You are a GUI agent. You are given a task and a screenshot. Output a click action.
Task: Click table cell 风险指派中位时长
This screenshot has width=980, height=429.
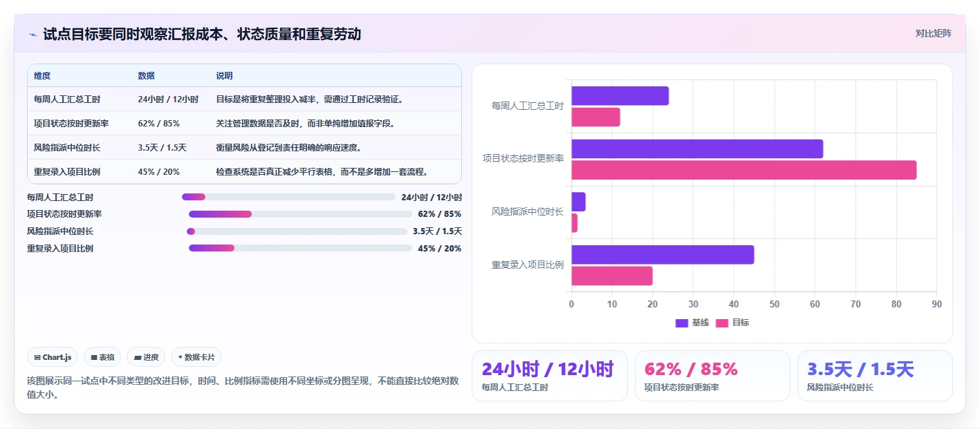tap(67, 148)
